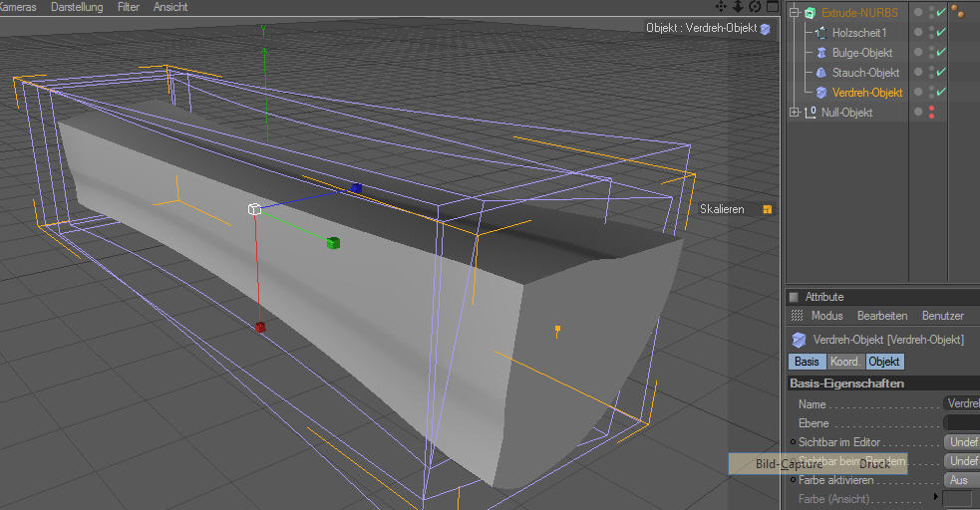Click the Verdreh-Objekt icon in the viewport HUD
This screenshot has width=980, height=510.
(765, 29)
